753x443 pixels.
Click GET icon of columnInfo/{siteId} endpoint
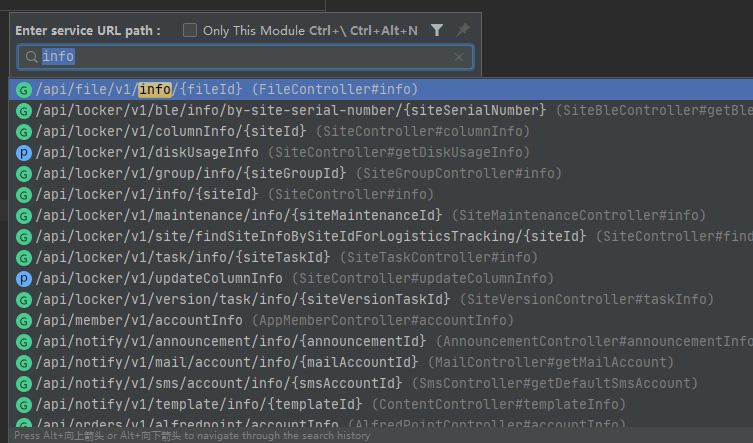pos(24,132)
